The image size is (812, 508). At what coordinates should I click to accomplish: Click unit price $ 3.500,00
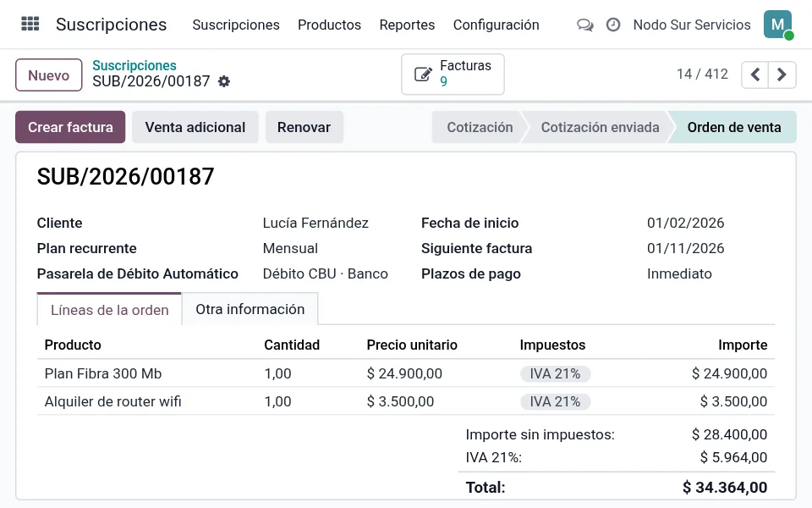400,401
